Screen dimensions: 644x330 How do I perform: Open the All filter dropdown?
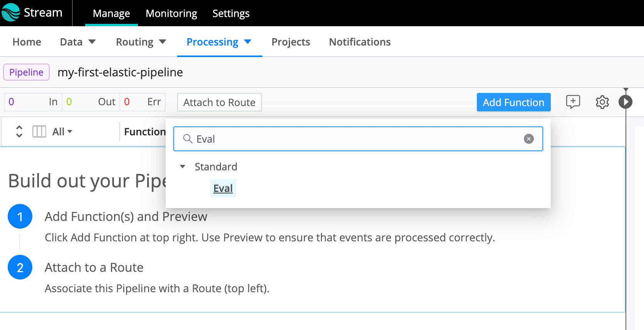tap(62, 132)
